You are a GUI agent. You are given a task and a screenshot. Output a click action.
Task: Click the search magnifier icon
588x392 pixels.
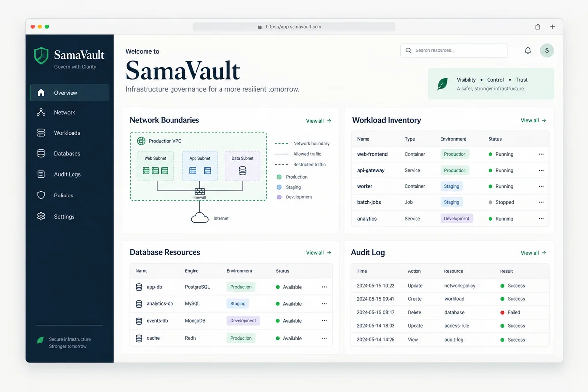point(409,50)
